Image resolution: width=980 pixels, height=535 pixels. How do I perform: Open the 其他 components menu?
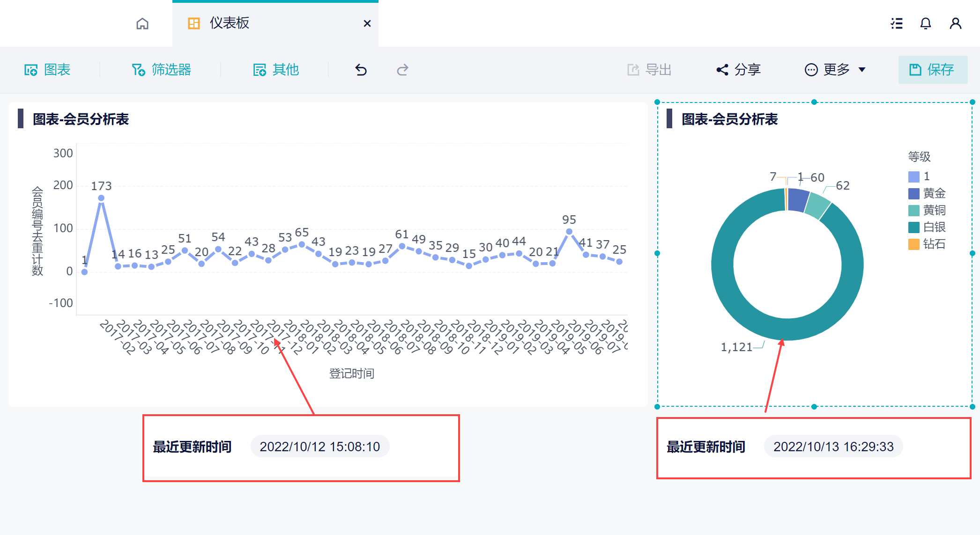pos(276,70)
